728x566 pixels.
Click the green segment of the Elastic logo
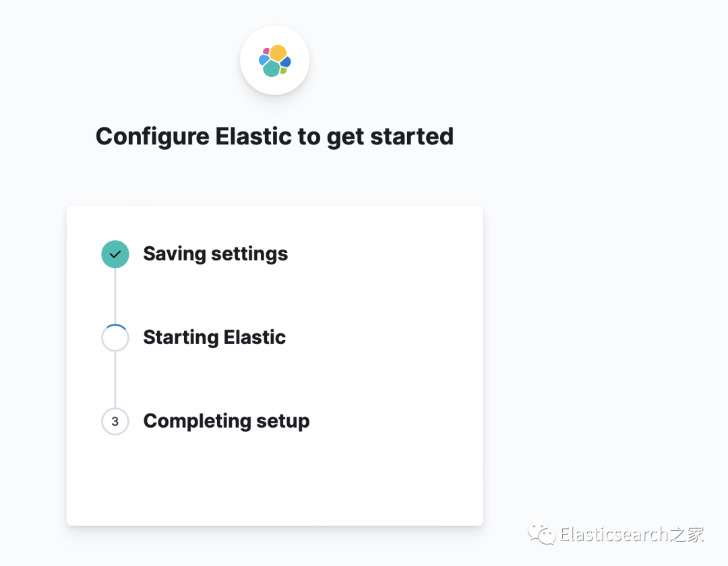click(284, 70)
